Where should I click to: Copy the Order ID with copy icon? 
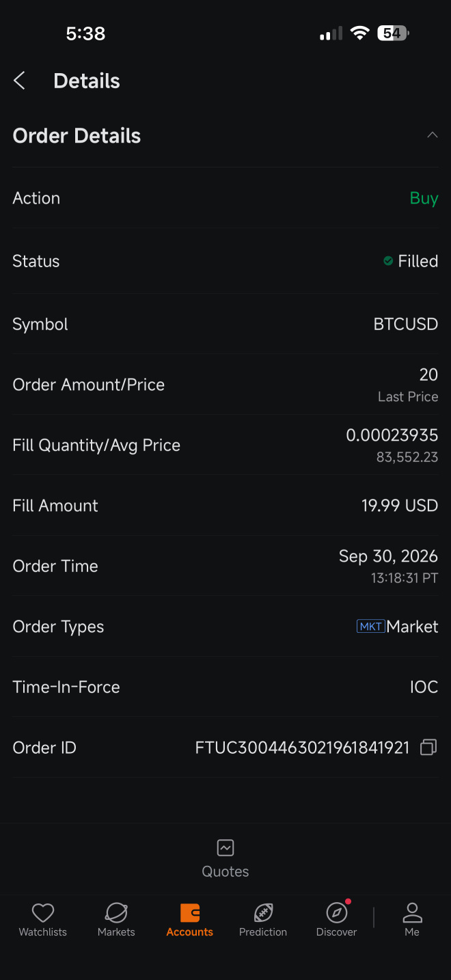[x=428, y=748]
